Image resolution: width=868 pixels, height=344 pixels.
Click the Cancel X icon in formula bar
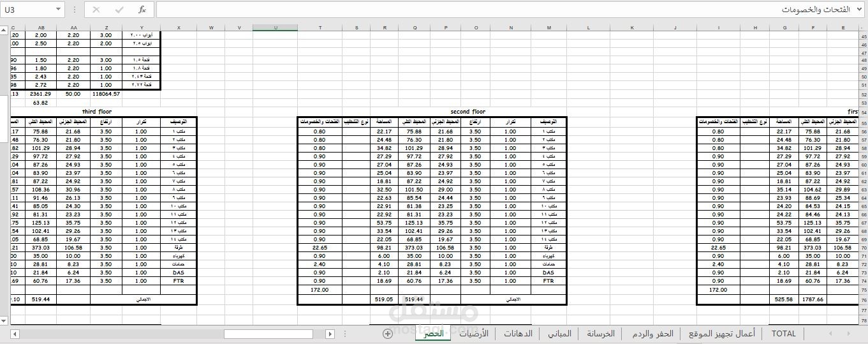(96, 10)
